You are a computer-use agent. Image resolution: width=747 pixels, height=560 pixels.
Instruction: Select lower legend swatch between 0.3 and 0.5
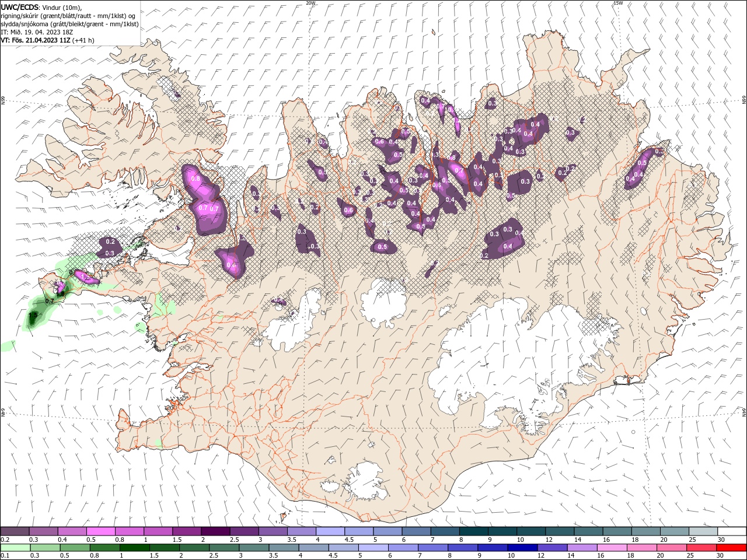(x=45, y=548)
